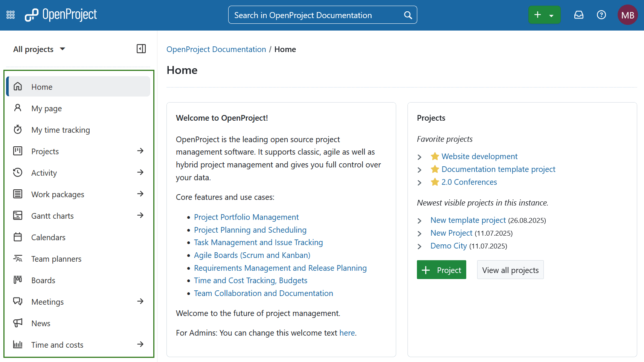
Task: Collapse the sidebar with the panel icon
Action: (x=141, y=49)
